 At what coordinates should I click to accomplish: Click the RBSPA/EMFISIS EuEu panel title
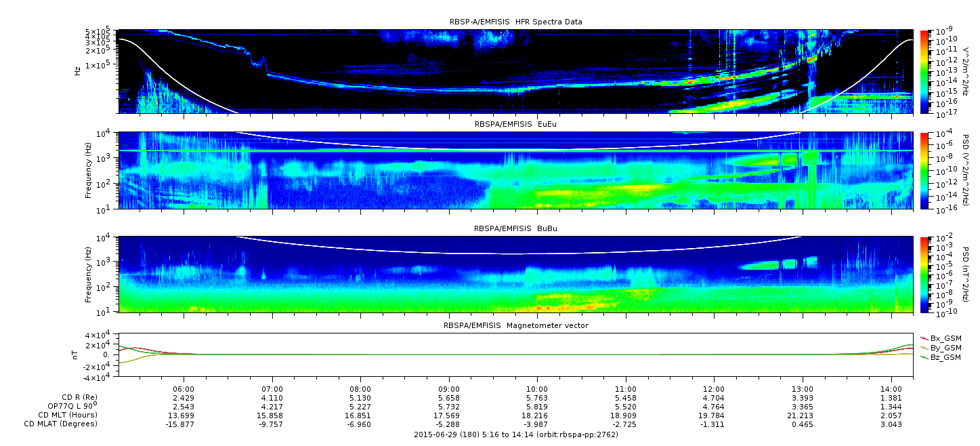tap(515, 125)
